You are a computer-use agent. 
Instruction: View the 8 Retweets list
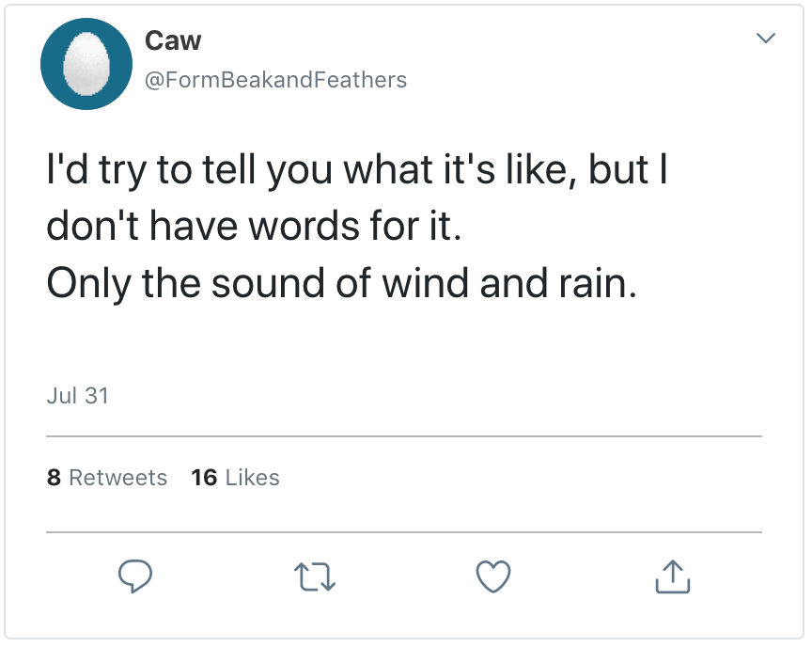point(106,478)
